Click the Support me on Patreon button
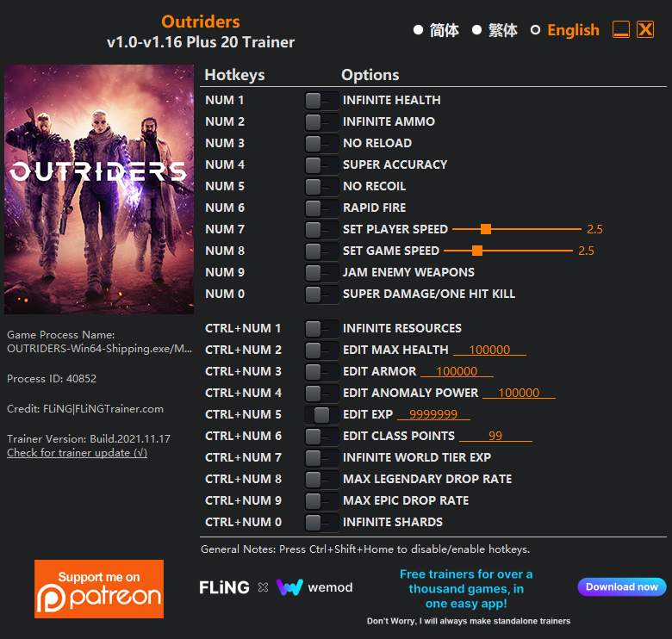 99,589
